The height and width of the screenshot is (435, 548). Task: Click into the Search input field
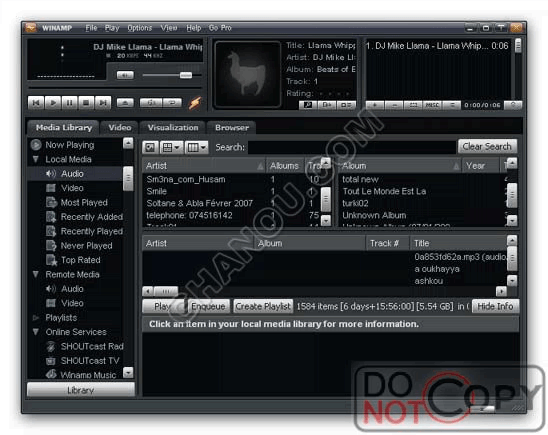[352, 147]
